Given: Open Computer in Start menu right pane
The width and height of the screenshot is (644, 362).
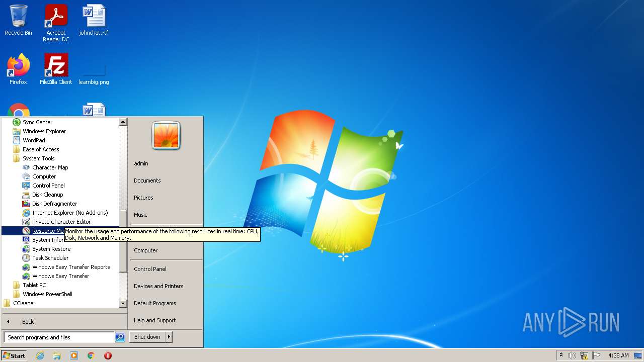Looking at the screenshot, I should (x=146, y=250).
